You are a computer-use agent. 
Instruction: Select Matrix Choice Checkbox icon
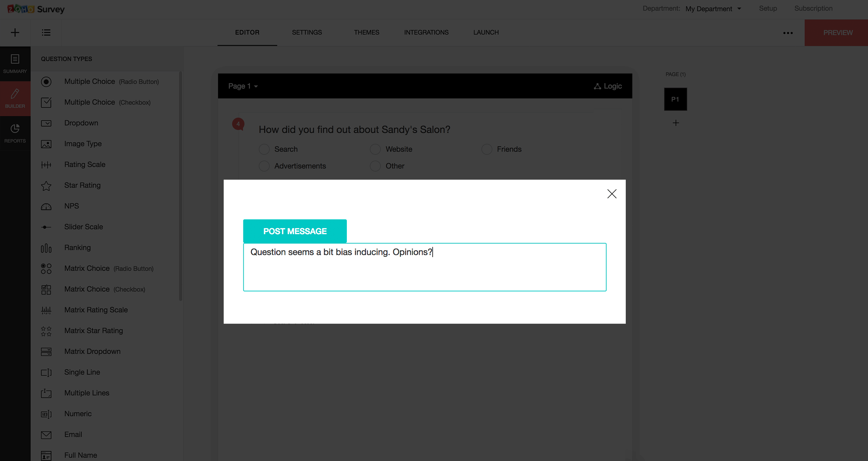[46, 290]
